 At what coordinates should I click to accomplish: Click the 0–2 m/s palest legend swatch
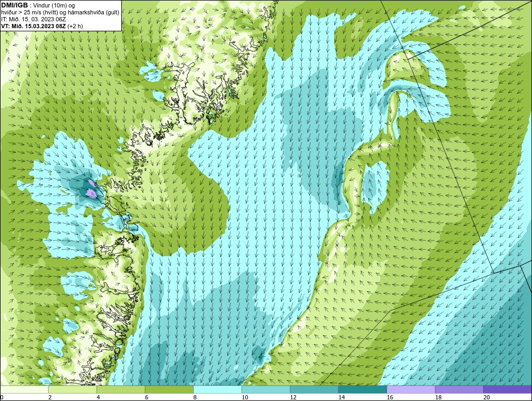pyautogui.click(x=24, y=389)
